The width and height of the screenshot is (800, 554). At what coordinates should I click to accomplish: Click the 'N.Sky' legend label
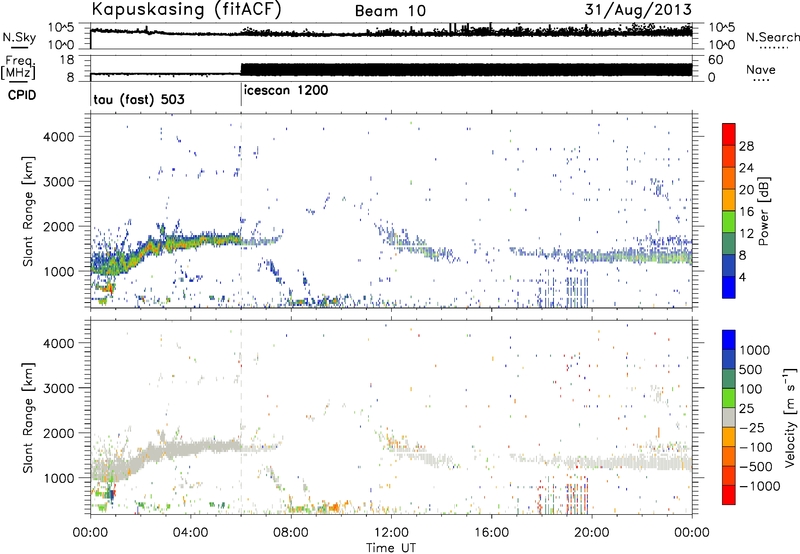tap(19, 37)
